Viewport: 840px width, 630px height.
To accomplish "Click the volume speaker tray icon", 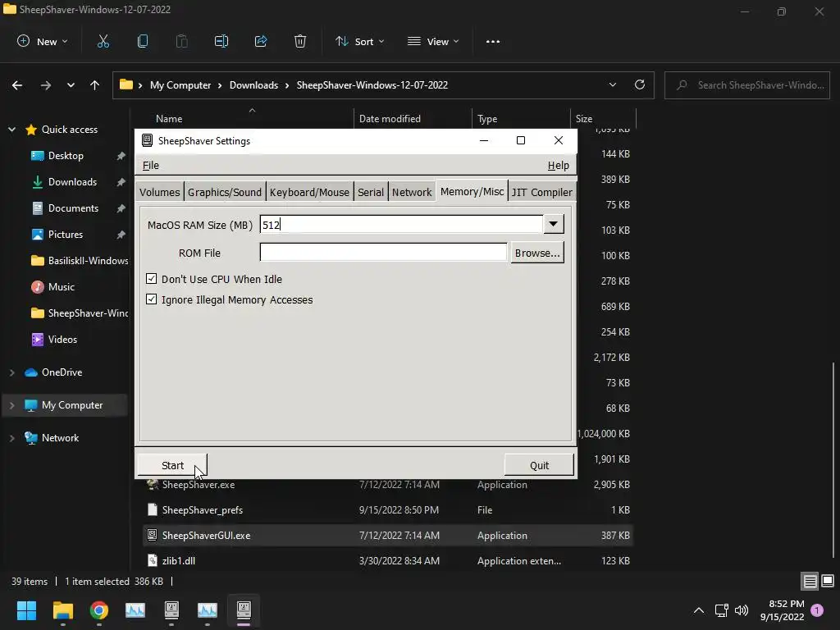I will click(x=742, y=610).
